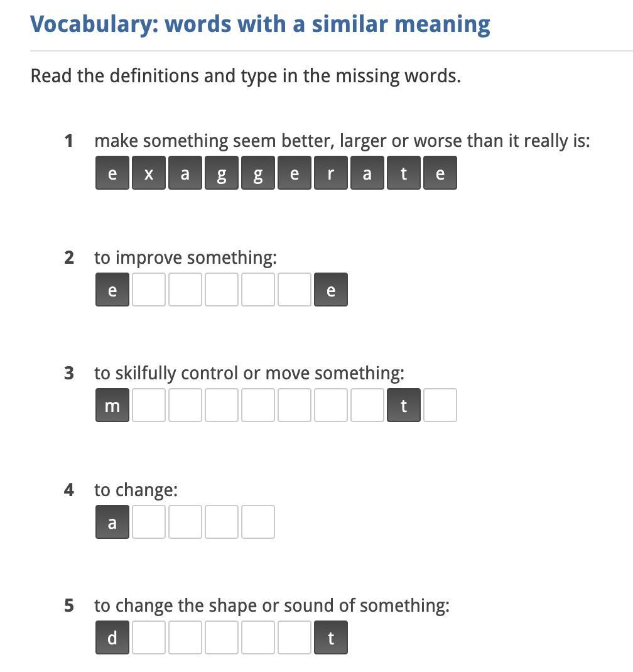Click the box after 'd' in question 5
Image resolution: width=633 pixels, height=672 pixels.
[149, 637]
